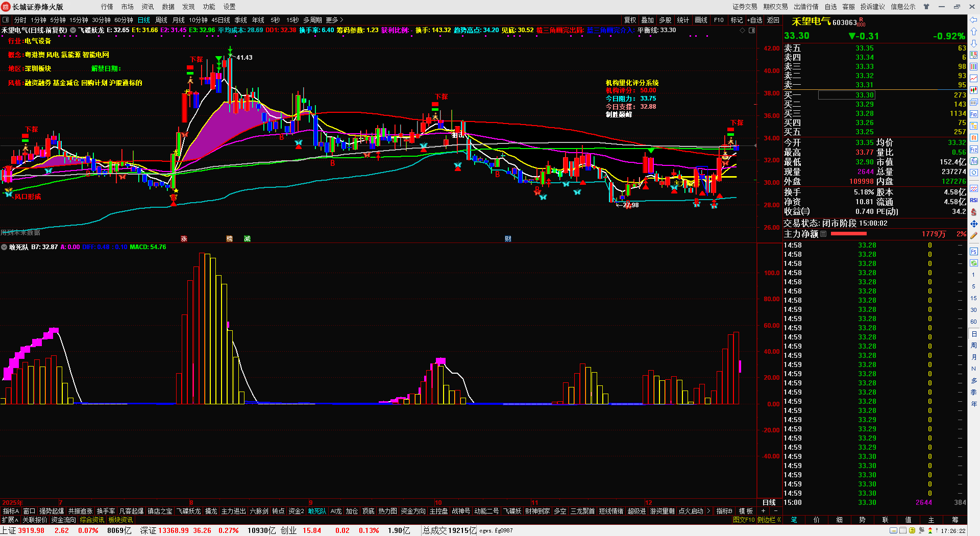The image size is (980, 536).
Task: Click the pencil drawing tool icon
Action: pyautogui.click(x=974, y=236)
